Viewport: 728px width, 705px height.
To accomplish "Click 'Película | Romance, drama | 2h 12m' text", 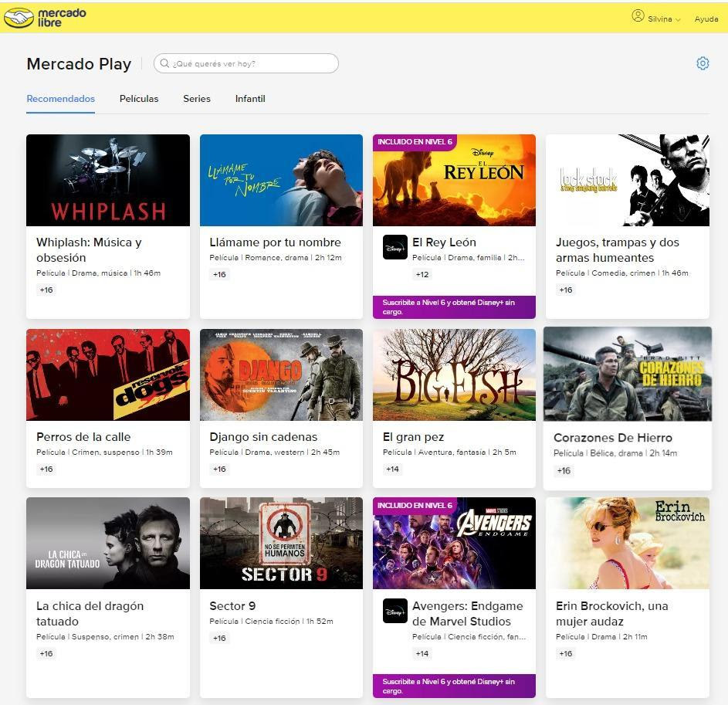I will point(276,257).
